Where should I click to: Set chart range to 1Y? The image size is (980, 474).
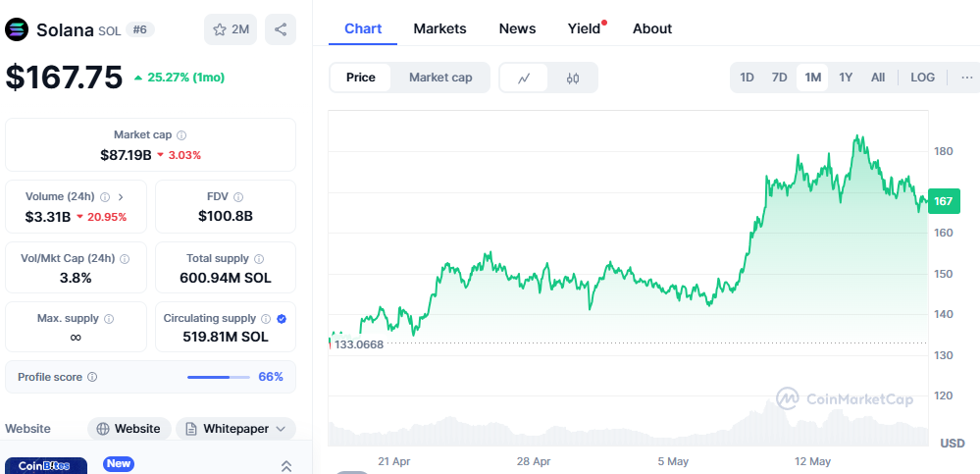pos(846,78)
